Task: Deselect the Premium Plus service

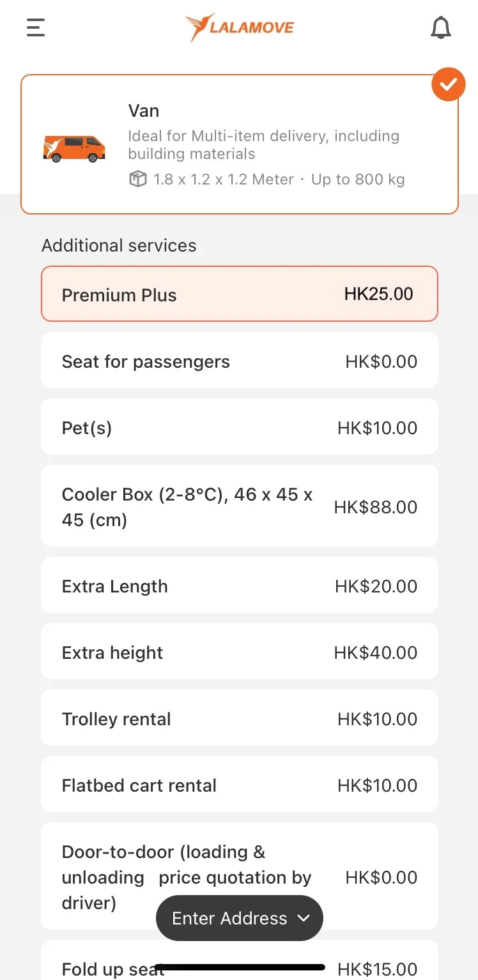Action: pyautogui.click(x=240, y=294)
